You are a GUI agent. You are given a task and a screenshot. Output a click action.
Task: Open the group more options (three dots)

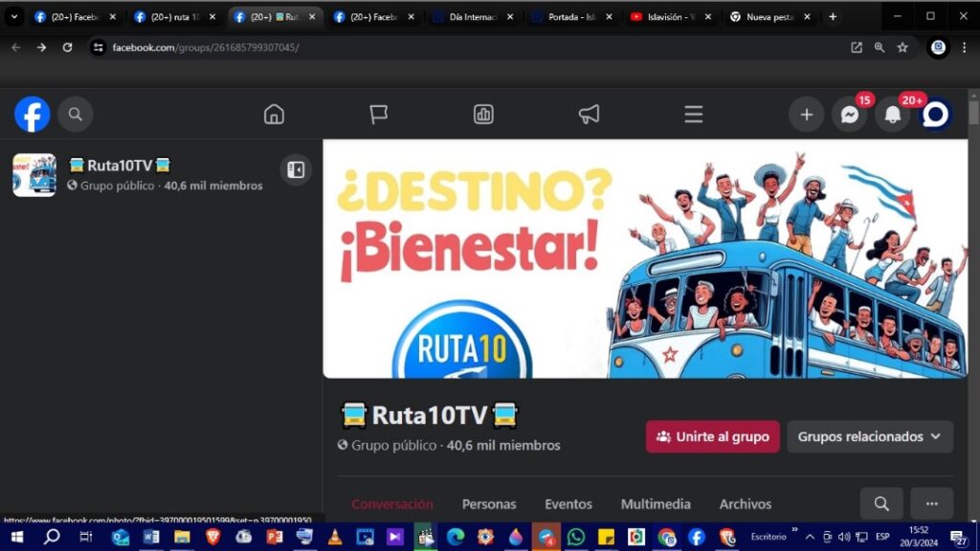932,503
